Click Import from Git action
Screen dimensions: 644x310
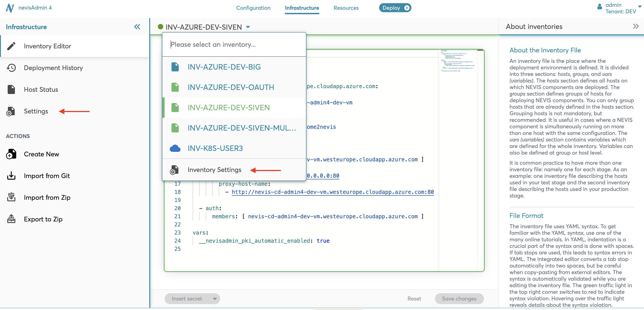pyautogui.click(x=75, y=176)
